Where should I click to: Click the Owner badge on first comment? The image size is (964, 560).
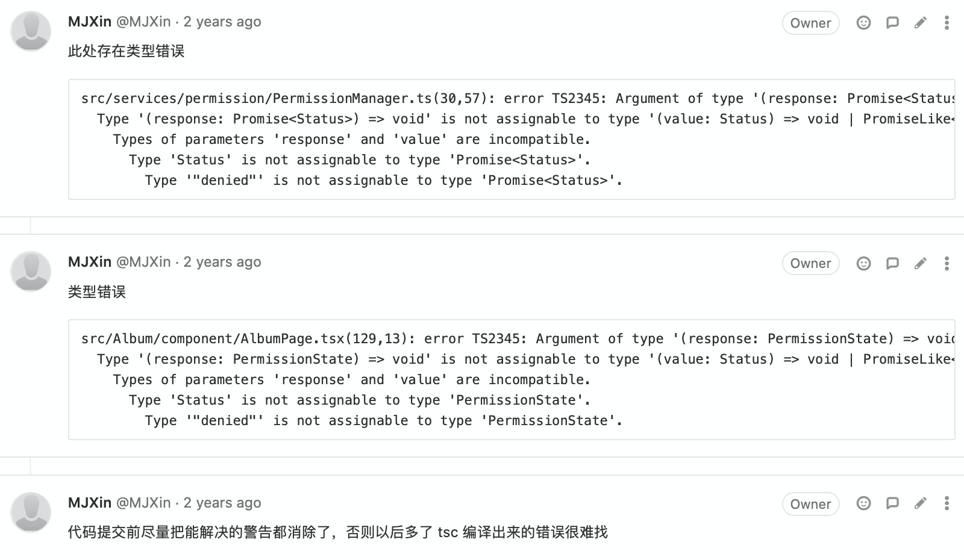pos(810,23)
